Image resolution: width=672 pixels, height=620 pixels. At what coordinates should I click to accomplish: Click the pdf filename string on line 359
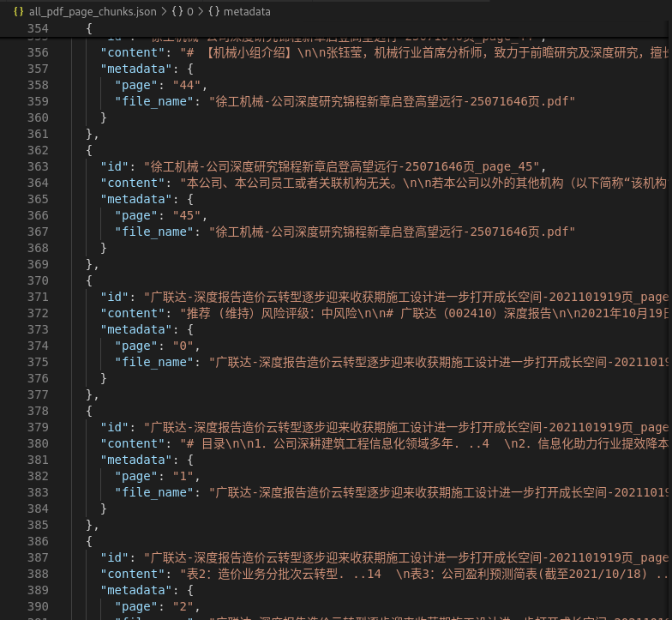click(x=392, y=101)
